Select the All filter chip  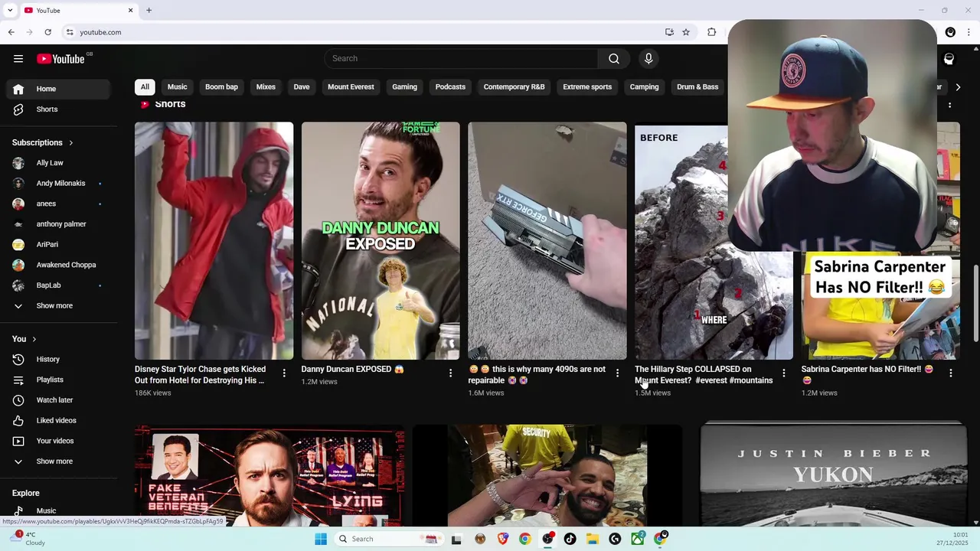(145, 87)
